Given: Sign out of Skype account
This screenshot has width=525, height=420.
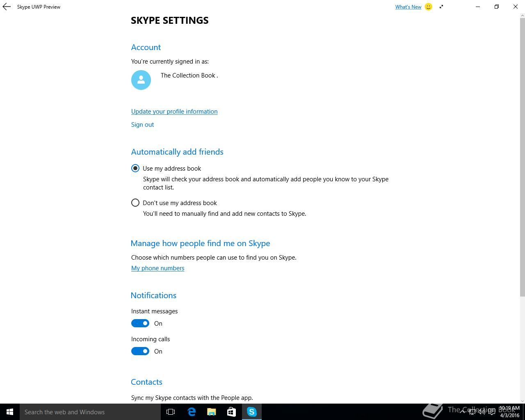Looking at the screenshot, I should (142, 125).
